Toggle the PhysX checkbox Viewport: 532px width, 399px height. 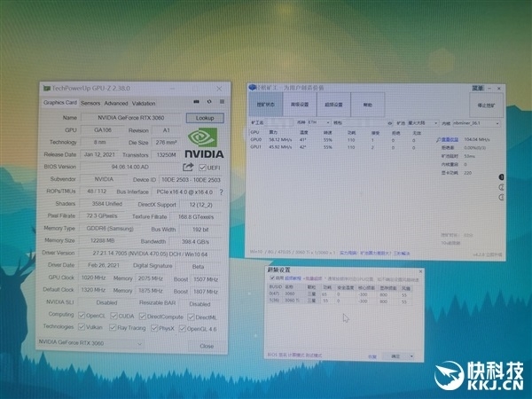(154, 328)
